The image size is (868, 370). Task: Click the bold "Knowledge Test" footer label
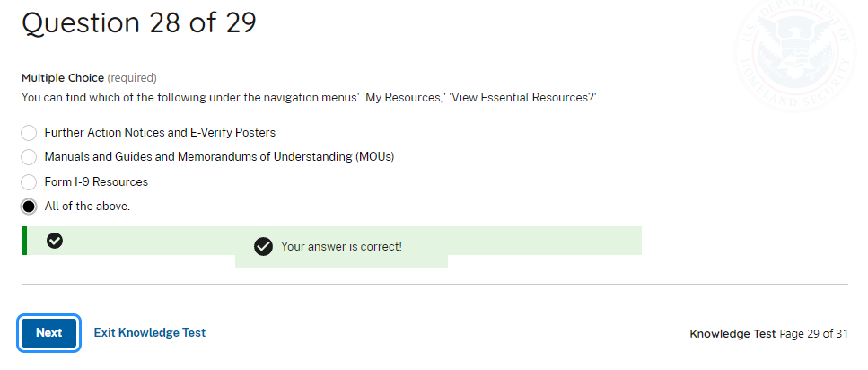732,333
